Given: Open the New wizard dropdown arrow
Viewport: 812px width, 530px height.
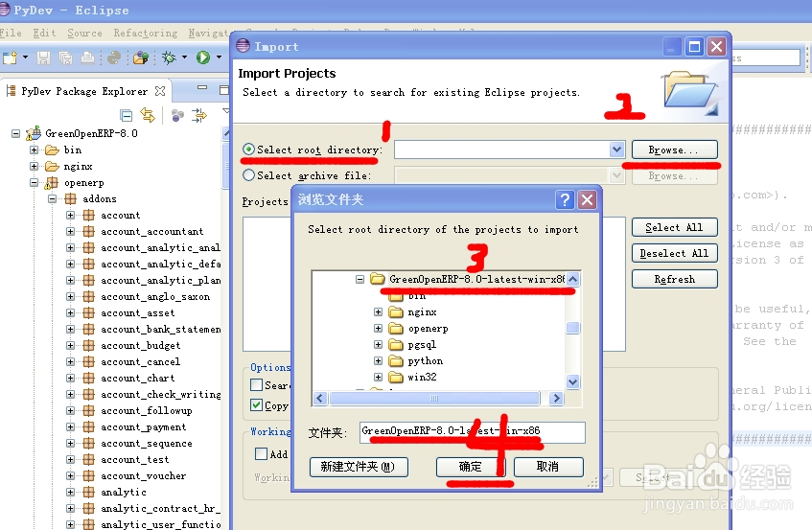Looking at the screenshot, I should (25, 58).
